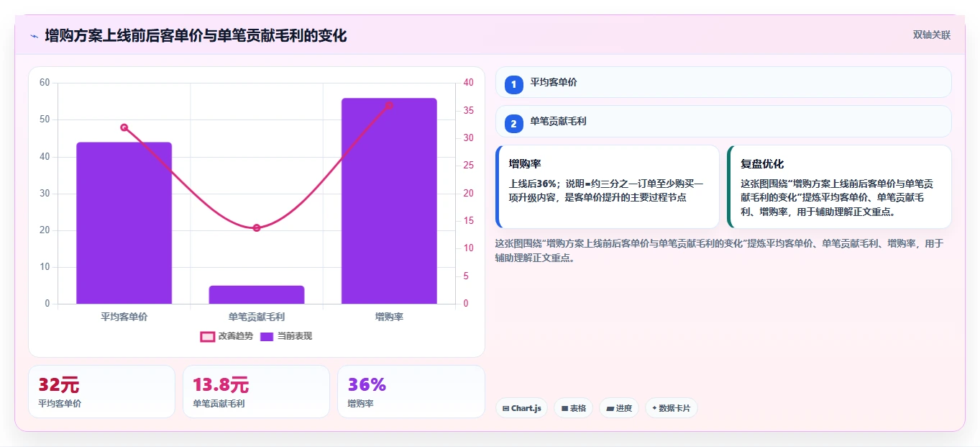Click the chart title heading text

click(x=196, y=36)
